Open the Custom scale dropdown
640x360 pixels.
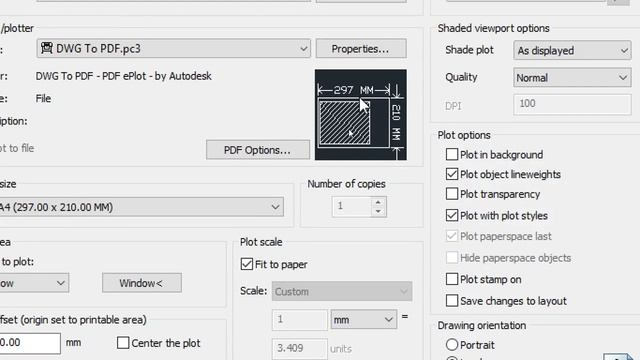342,291
